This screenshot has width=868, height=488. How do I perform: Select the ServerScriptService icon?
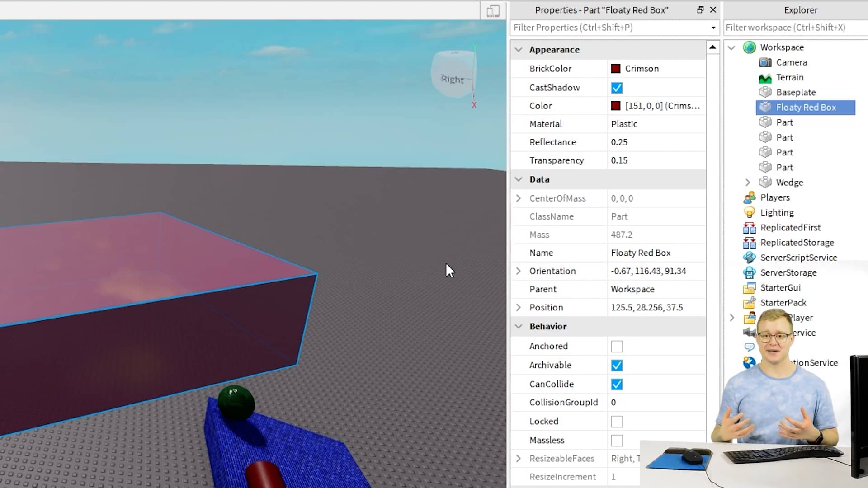point(750,258)
